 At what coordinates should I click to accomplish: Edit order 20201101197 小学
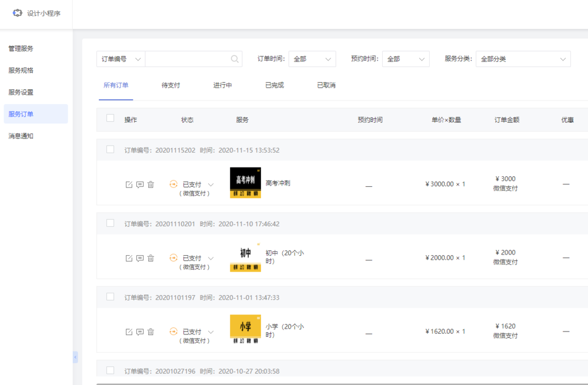click(x=129, y=332)
